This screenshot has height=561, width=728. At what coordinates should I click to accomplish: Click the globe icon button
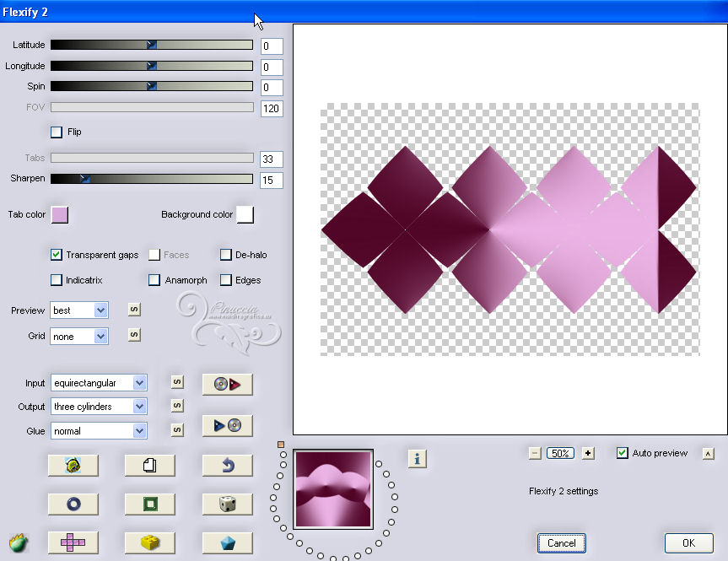pyautogui.click(x=73, y=465)
